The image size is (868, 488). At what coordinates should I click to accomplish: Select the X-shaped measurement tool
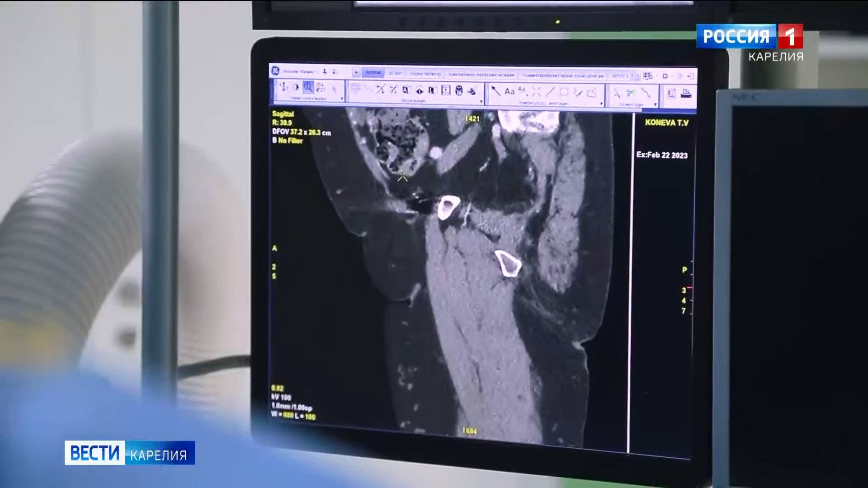pos(537,92)
